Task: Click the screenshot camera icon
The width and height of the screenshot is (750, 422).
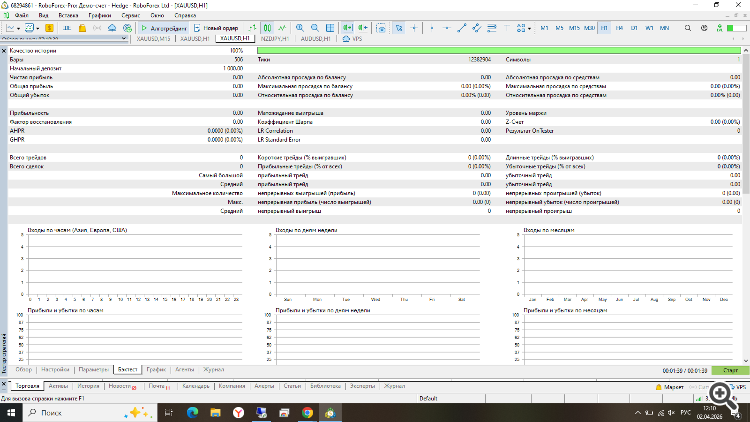Action: pyautogui.click(x=381, y=28)
